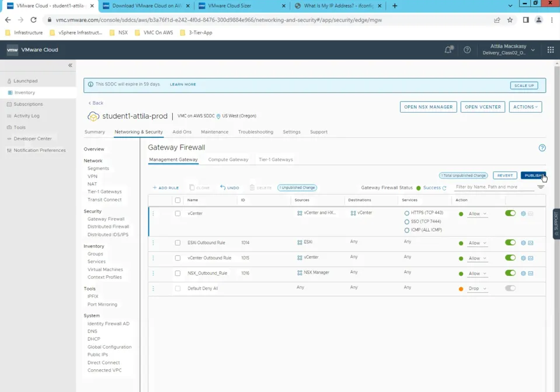Switch to the Compute Gateway tab
The image size is (560, 392).
click(228, 159)
